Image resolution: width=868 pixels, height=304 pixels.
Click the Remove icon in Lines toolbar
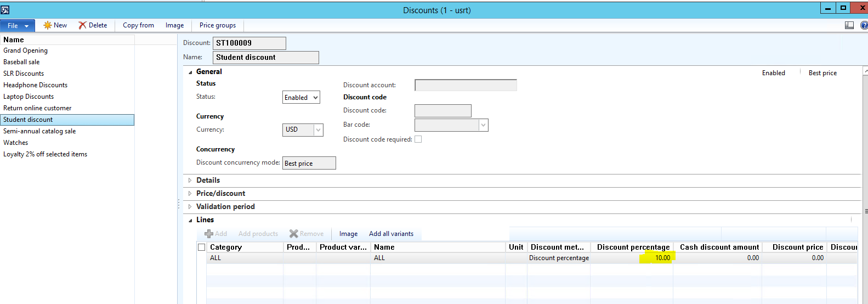click(x=293, y=234)
